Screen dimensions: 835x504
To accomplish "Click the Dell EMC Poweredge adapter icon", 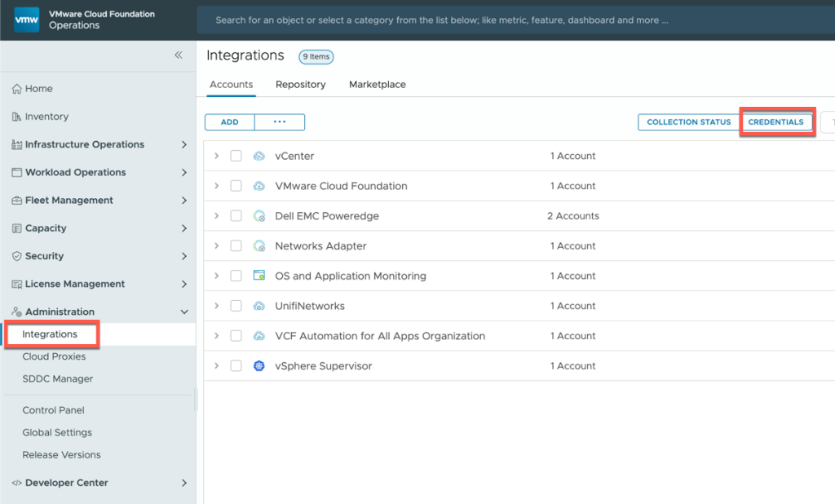I will 259,216.
